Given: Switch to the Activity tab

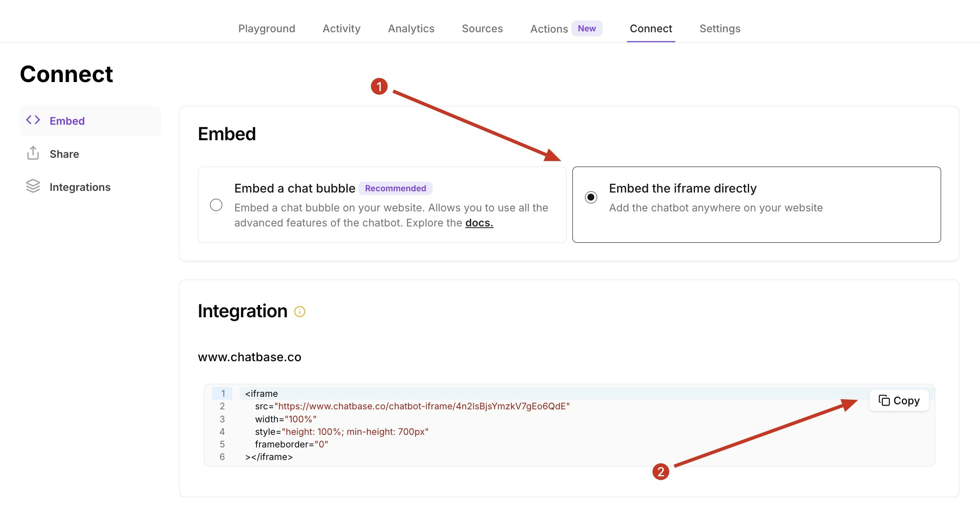Looking at the screenshot, I should 341,28.
